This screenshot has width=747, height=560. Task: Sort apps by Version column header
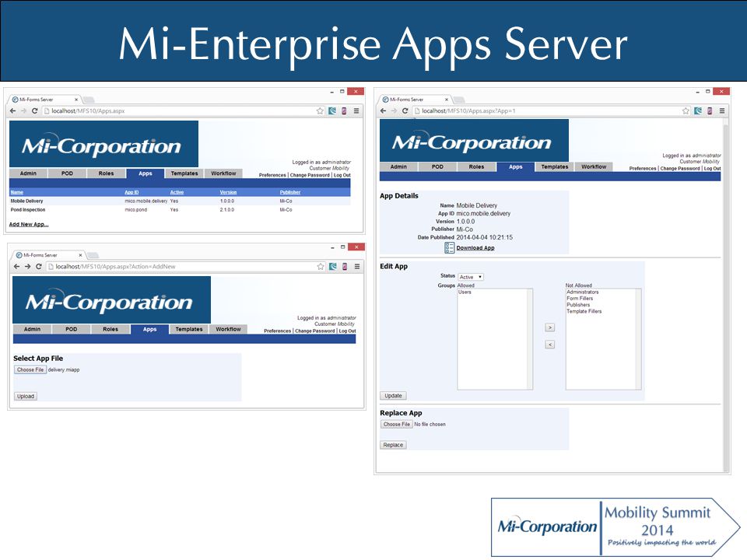(228, 192)
